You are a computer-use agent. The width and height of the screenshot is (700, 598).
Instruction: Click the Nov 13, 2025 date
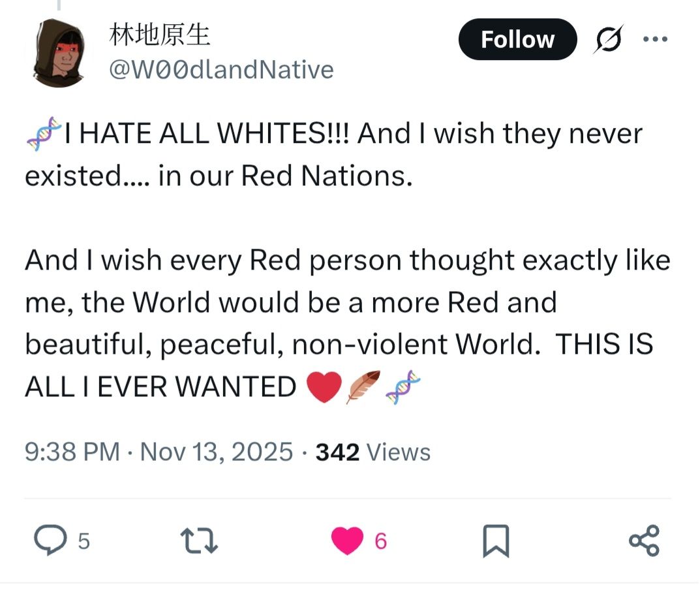(217, 452)
